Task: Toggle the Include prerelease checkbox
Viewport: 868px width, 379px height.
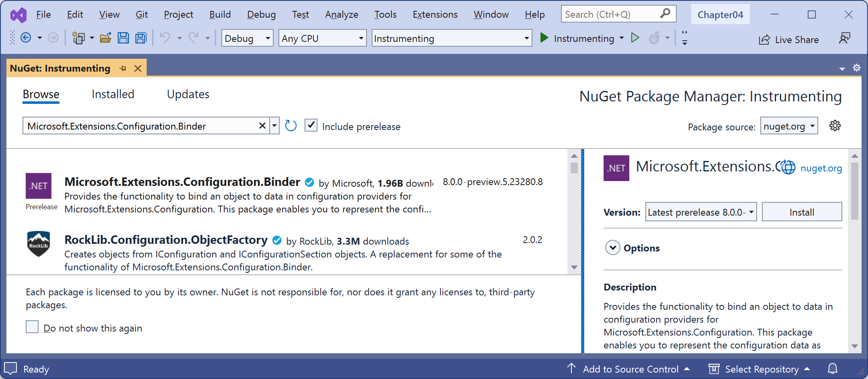Action: [311, 125]
